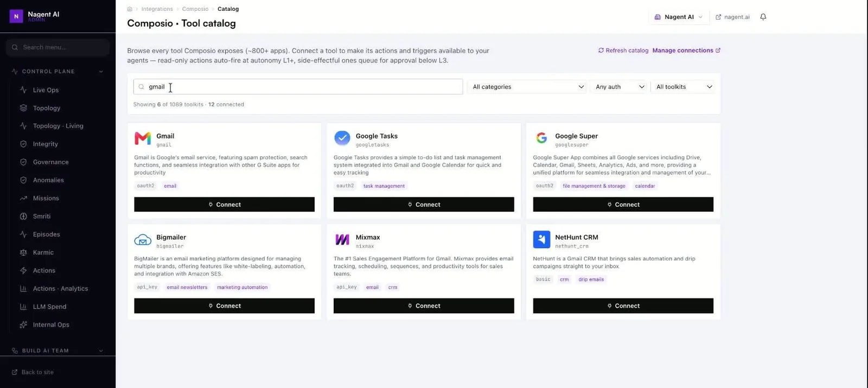868x388 pixels.
Task: Click the Internal Ops sparkle icon
Action: tap(23, 325)
